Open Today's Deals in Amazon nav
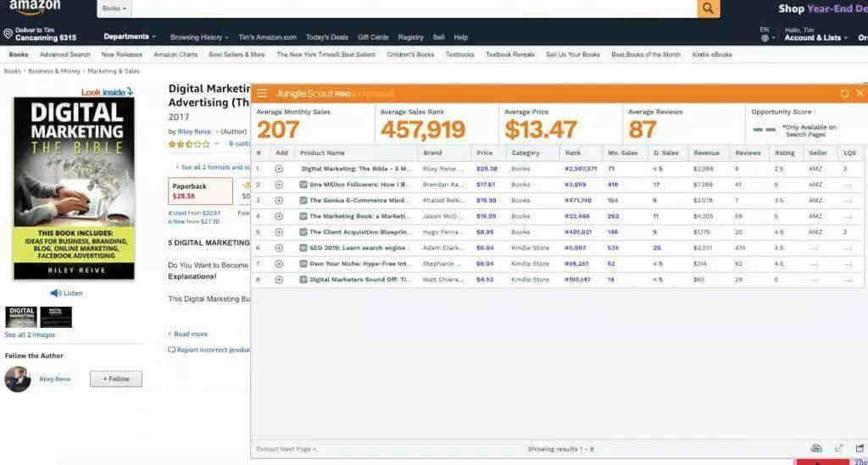868x465 pixels. point(327,37)
